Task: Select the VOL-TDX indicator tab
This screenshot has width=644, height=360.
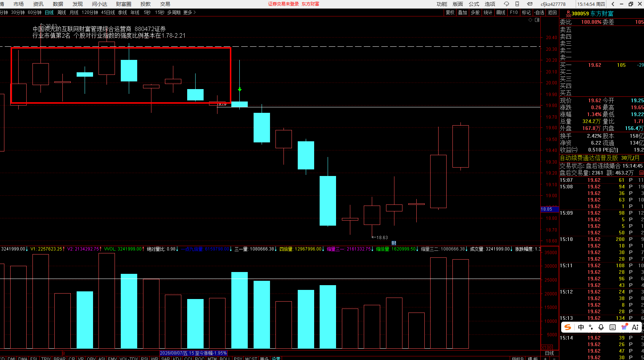Action: click(129, 359)
